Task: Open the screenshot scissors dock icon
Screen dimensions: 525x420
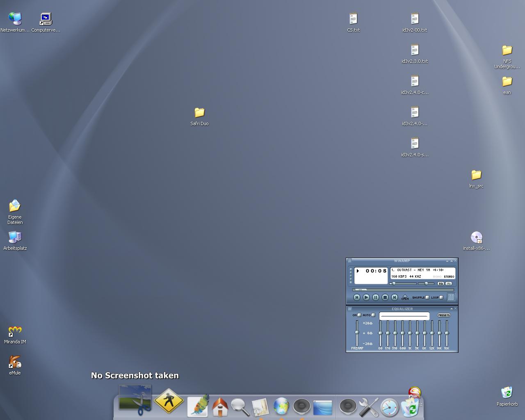Action: point(135,400)
